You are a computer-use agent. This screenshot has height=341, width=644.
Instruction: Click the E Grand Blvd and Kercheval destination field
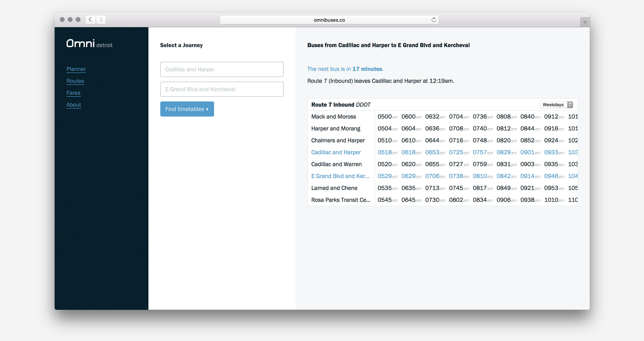click(222, 89)
